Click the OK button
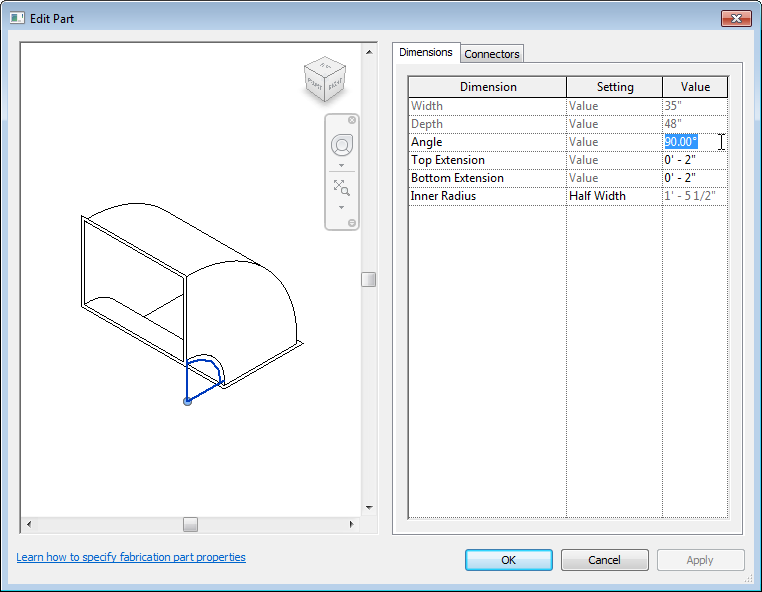 point(508,560)
